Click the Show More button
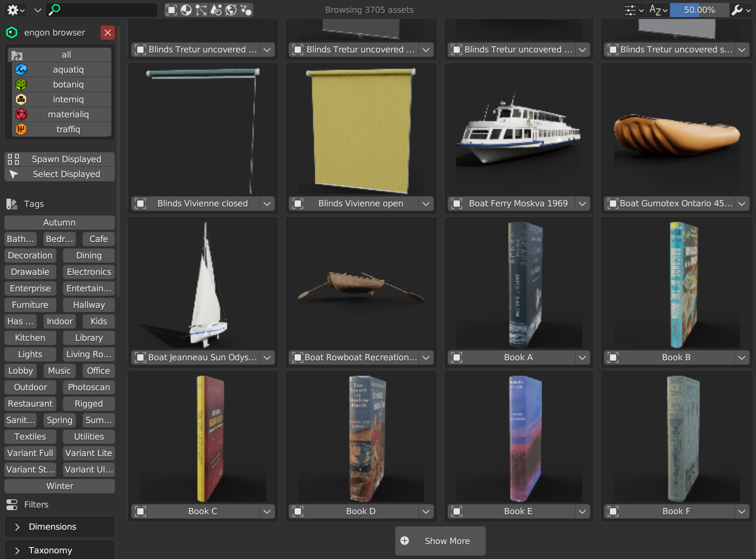 pyautogui.click(x=440, y=541)
